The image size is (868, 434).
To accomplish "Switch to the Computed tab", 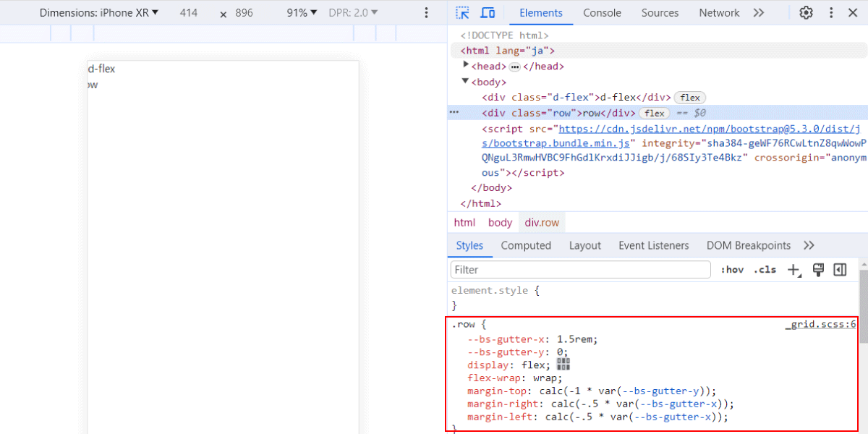I will point(526,245).
